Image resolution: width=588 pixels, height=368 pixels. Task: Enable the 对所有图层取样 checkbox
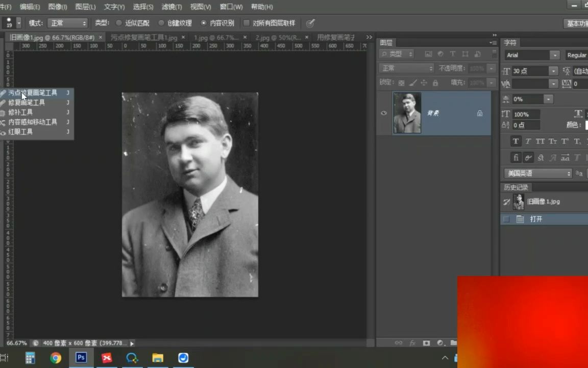click(x=247, y=23)
